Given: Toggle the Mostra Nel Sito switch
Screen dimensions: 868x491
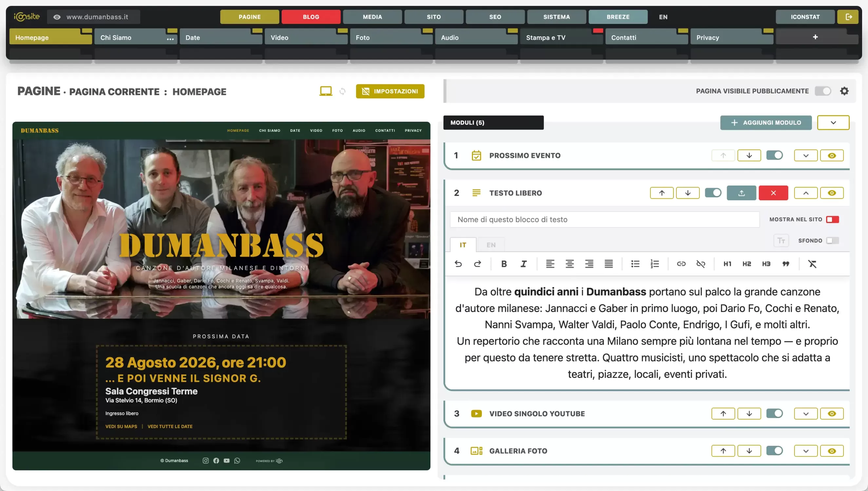Looking at the screenshot, I should [832, 220].
